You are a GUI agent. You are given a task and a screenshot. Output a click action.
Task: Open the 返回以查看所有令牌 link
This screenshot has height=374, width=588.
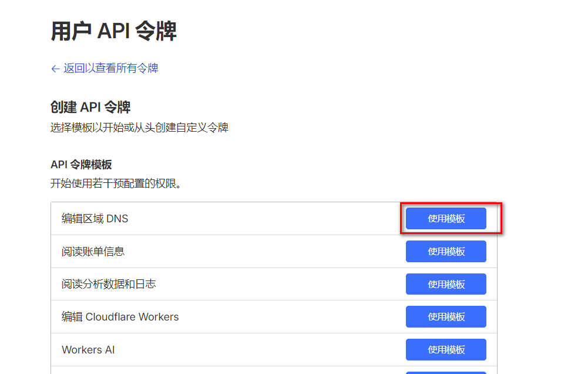tap(110, 68)
